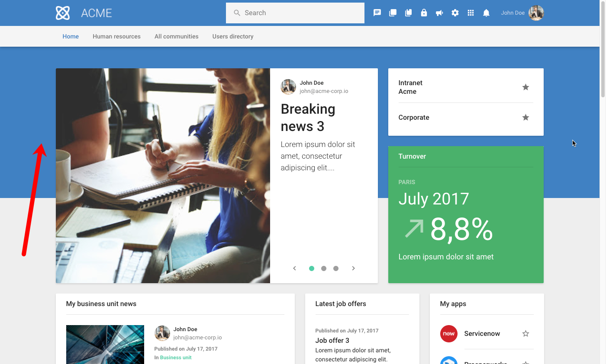Go back using the left carousel chevron
Screen dimensions: 606x364
click(x=294, y=268)
